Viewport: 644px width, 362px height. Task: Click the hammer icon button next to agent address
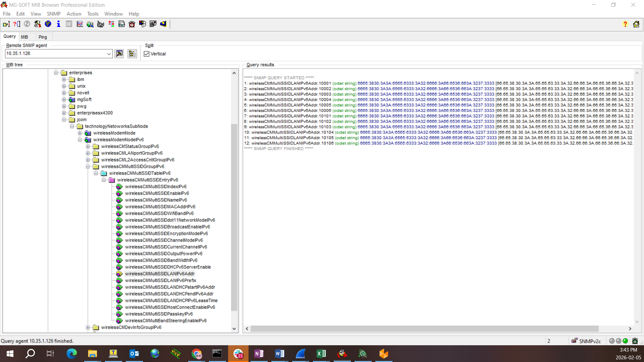[119, 54]
